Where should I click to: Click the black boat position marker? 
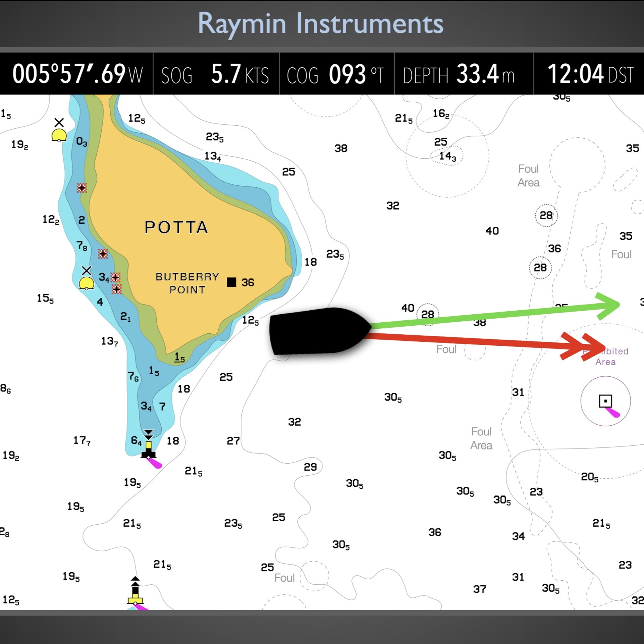click(320, 331)
